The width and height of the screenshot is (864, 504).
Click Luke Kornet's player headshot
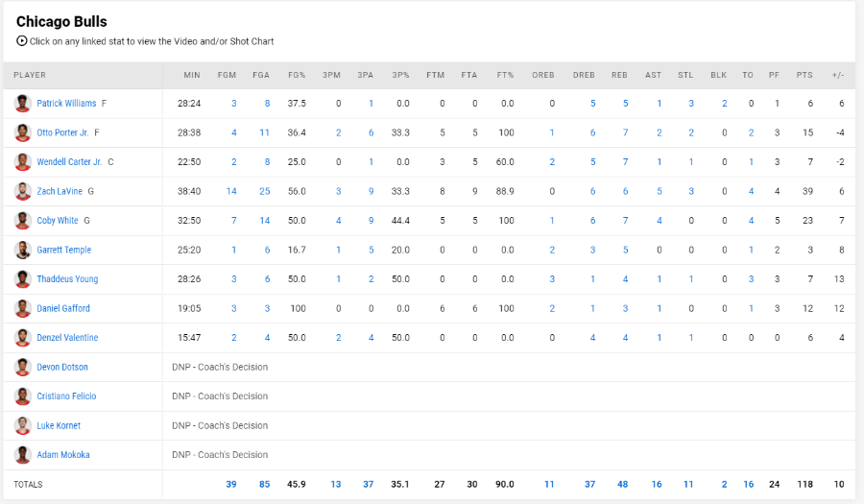pos(23,426)
